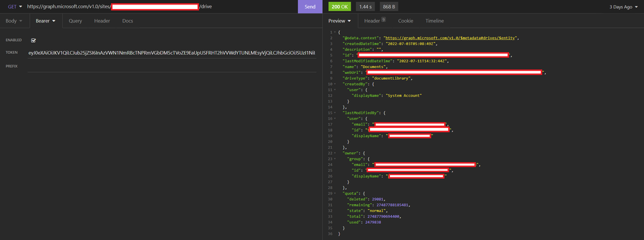Send the request with the Send button
The height and width of the screenshot is (240, 644).
310,6
